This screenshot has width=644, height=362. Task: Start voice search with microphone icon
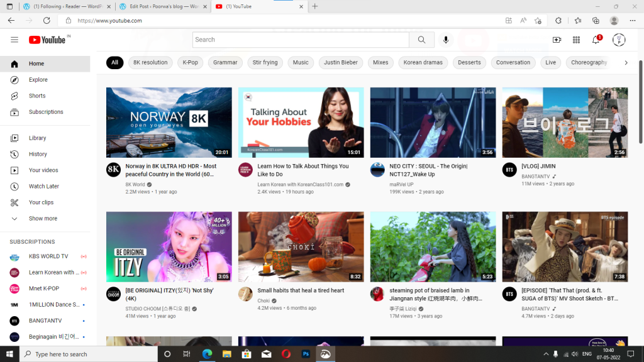click(x=446, y=40)
